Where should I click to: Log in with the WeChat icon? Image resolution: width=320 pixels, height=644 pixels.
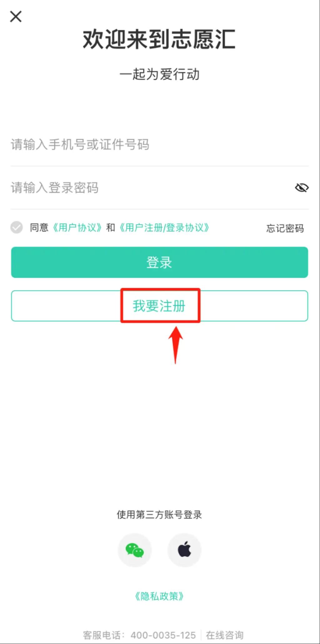[x=135, y=550]
